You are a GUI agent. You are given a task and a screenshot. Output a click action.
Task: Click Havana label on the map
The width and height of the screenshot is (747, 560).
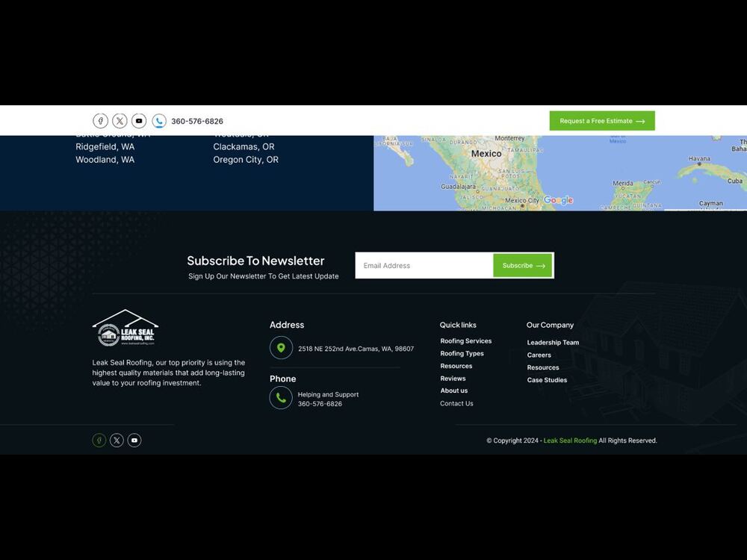point(699,158)
